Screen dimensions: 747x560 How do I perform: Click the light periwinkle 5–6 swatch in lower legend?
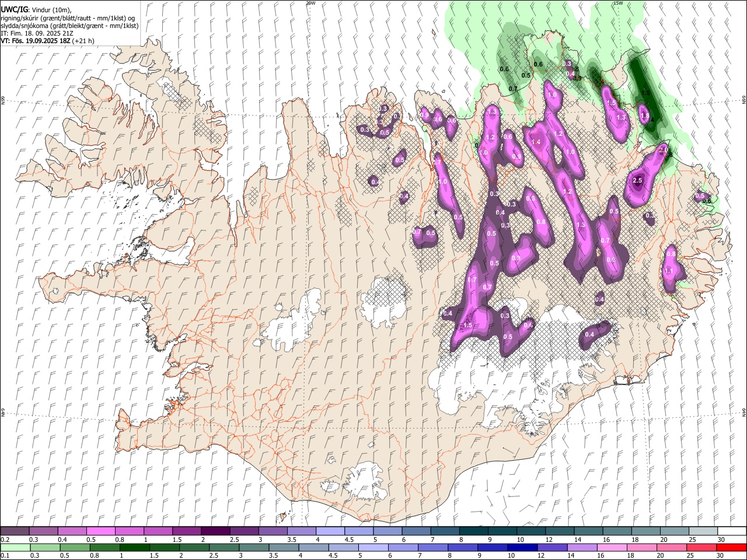[373, 547]
